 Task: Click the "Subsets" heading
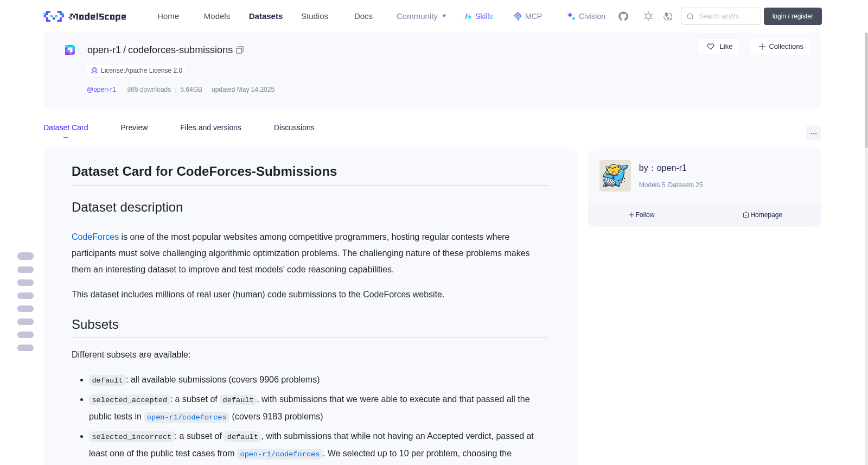[95, 324]
